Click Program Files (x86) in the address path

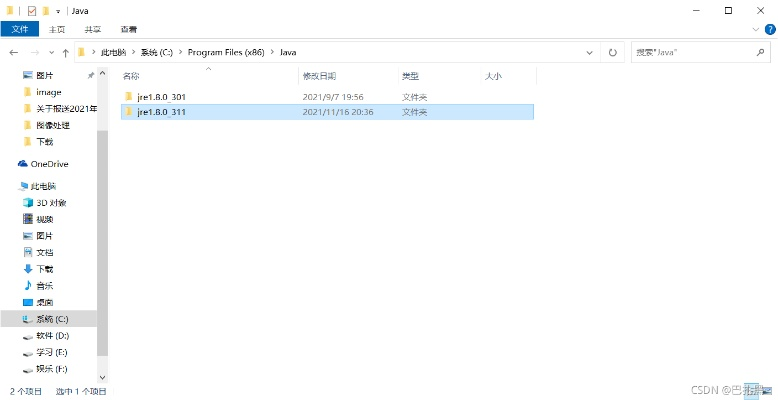pyautogui.click(x=228, y=52)
